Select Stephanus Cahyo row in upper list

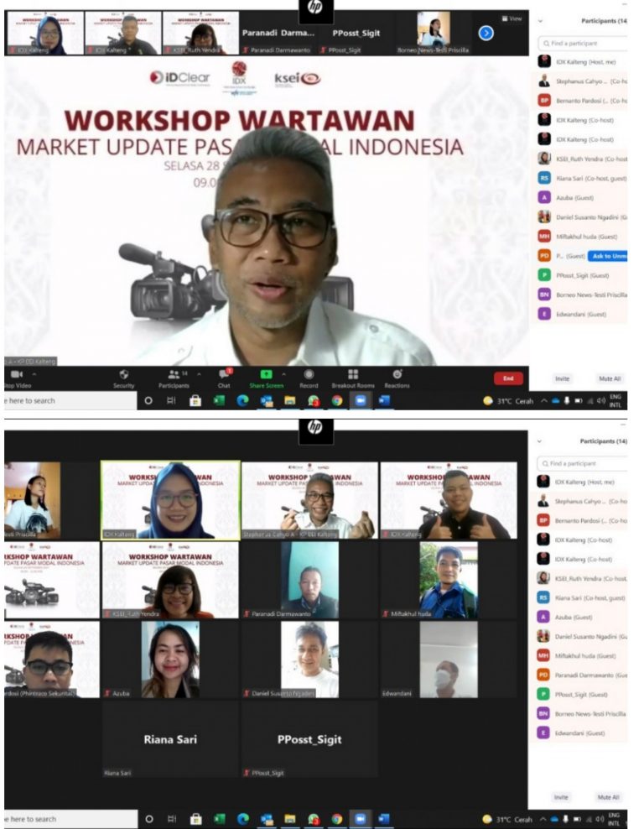click(582, 81)
